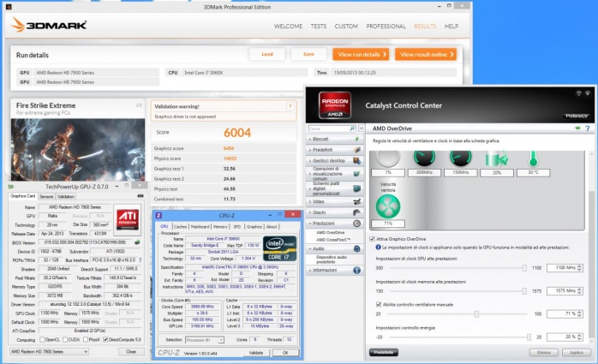Image resolution: width=598 pixels, height=364 pixels.
Task: Click Fire Strike Extreme thumbnail image
Action: (x=78, y=149)
